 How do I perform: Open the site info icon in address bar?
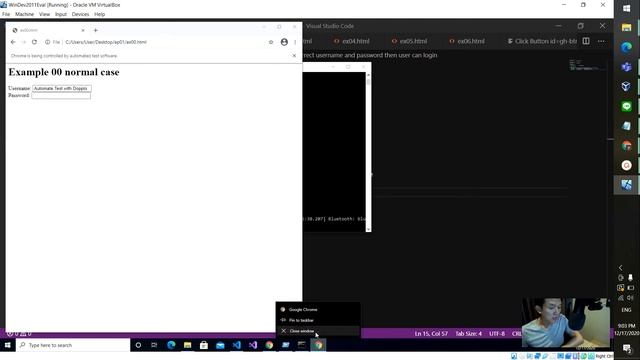click(48, 42)
